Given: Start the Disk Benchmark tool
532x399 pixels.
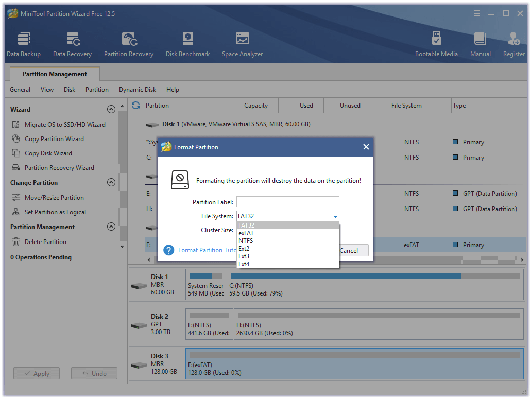Looking at the screenshot, I should click(187, 44).
